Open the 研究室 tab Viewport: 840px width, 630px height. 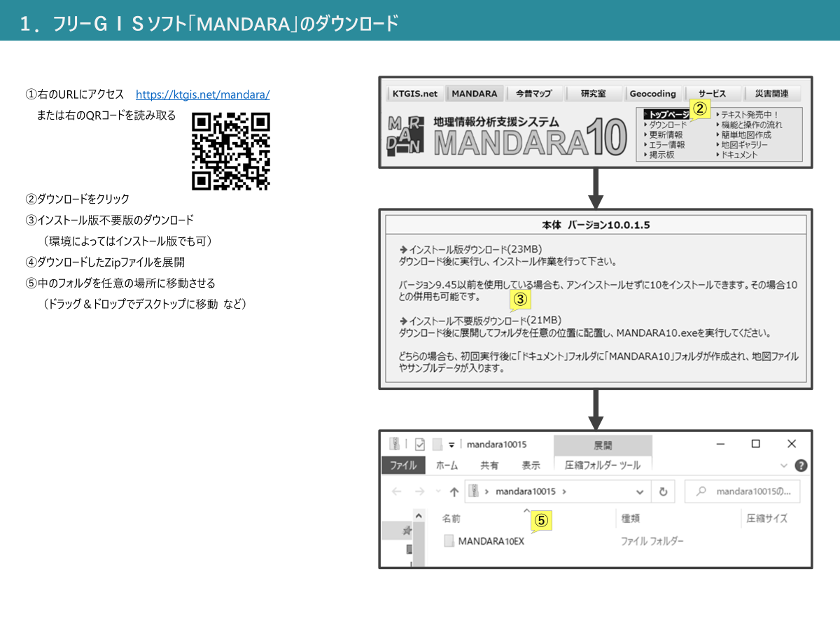click(593, 93)
